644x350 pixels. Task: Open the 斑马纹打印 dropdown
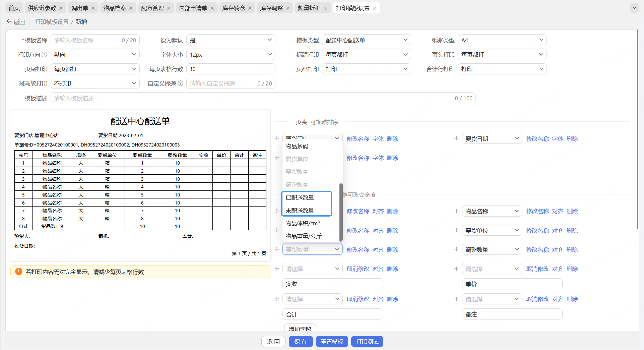(95, 83)
